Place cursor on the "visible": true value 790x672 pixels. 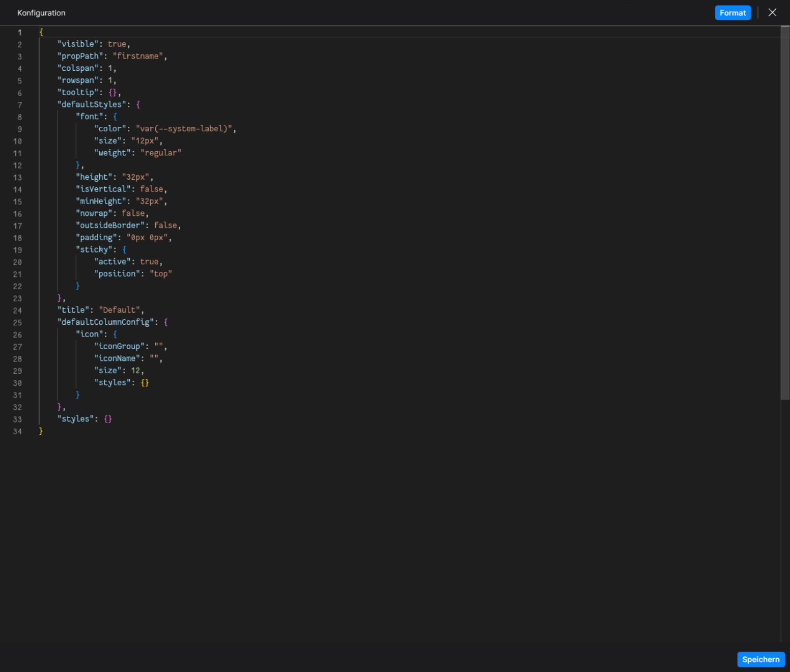[117, 44]
